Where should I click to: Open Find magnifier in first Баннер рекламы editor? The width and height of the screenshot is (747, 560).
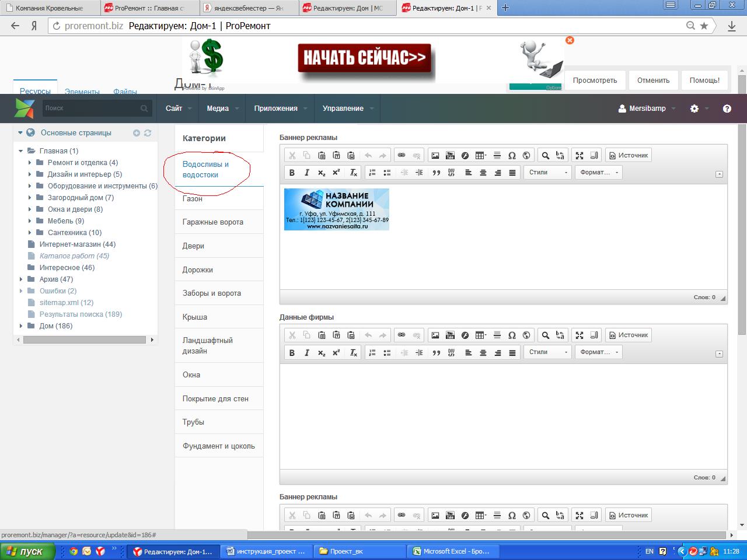pos(546,155)
